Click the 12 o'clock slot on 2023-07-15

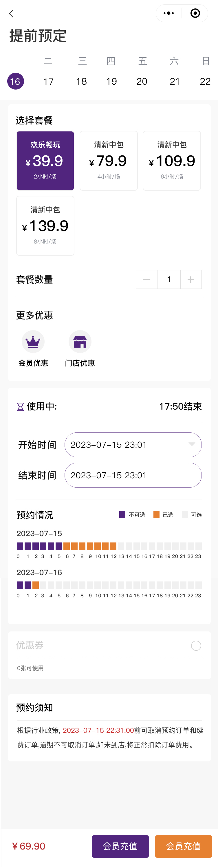point(113,546)
